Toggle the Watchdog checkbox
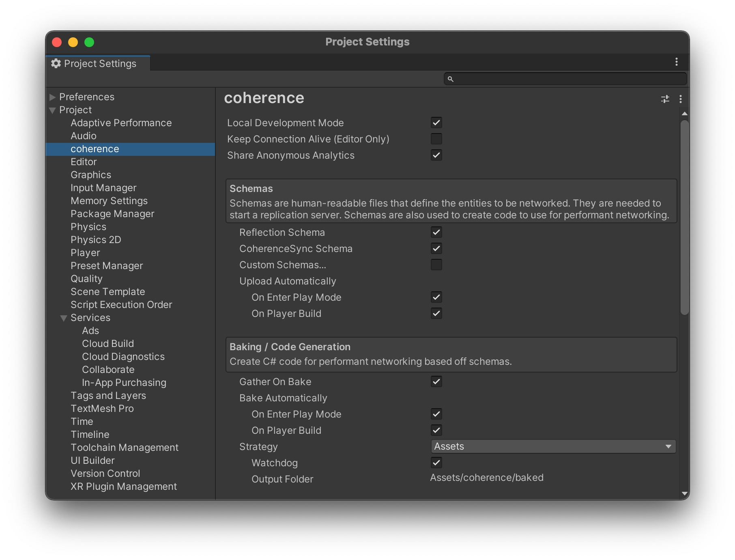The height and width of the screenshot is (560, 735). [436, 463]
